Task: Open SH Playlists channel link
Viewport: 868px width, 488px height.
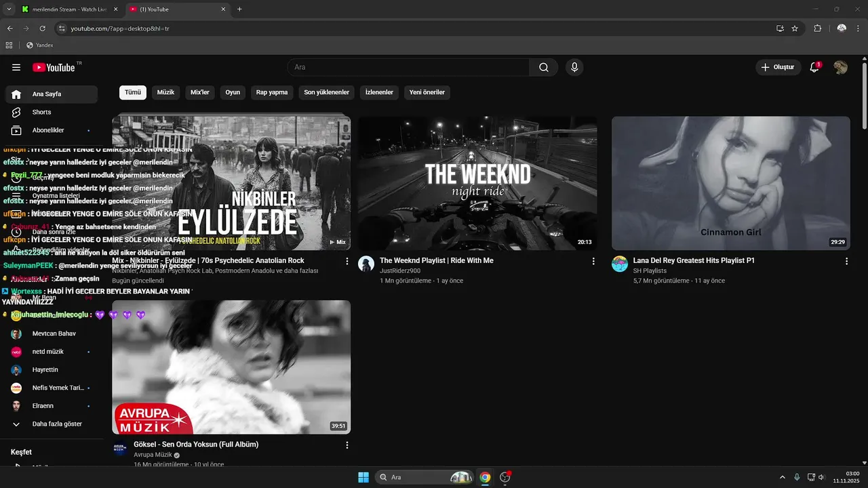Action: coord(650,270)
